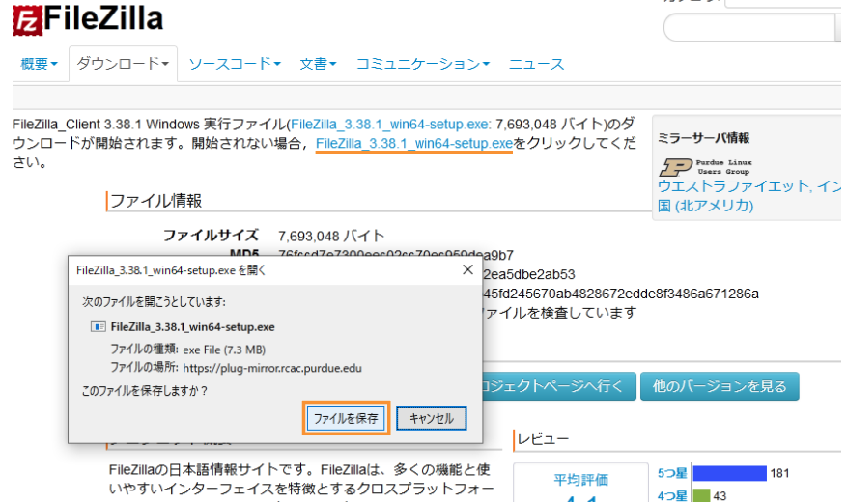Image resolution: width=847 pixels, height=504 pixels.
Task: Click the FileZilla logo icon
Action: [x=28, y=21]
